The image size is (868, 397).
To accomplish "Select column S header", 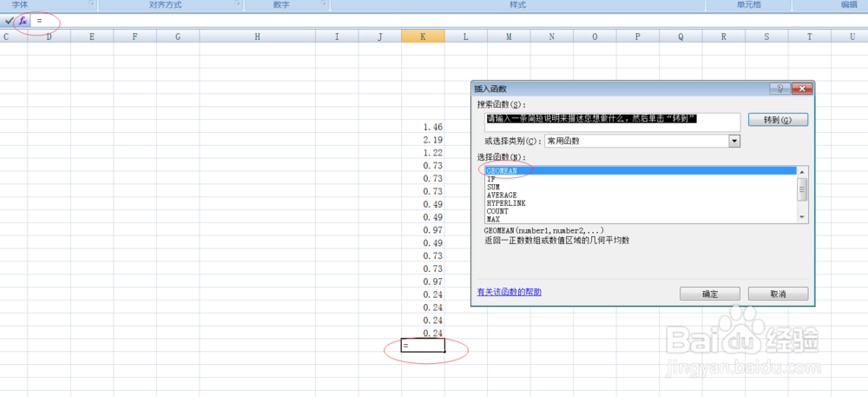I will [x=766, y=36].
